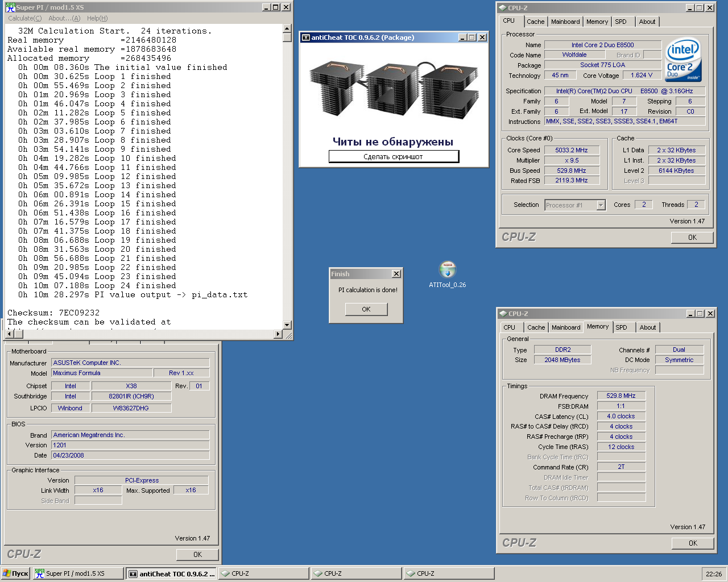The width and height of the screenshot is (728, 582).
Task: Click the Читы не обнаружены message
Action: coord(393,142)
